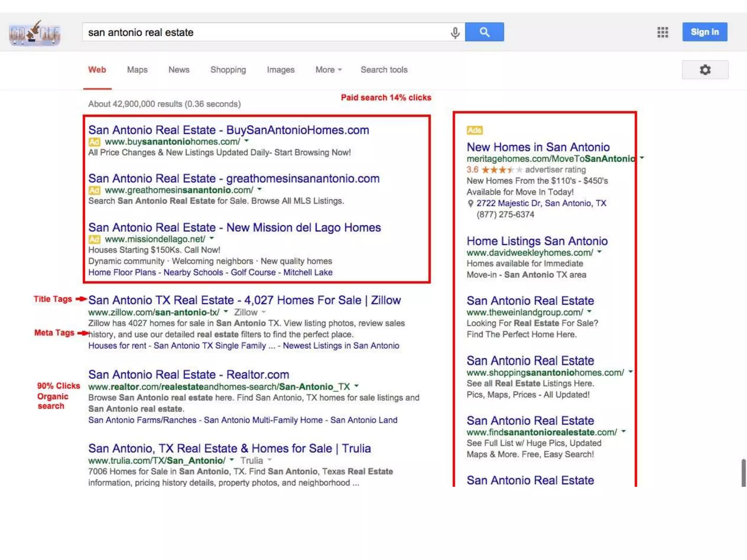Open the Zillow Homes For Sale result
Image resolution: width=747 pixels, height=560 pixels.
(x=244, y=300)
